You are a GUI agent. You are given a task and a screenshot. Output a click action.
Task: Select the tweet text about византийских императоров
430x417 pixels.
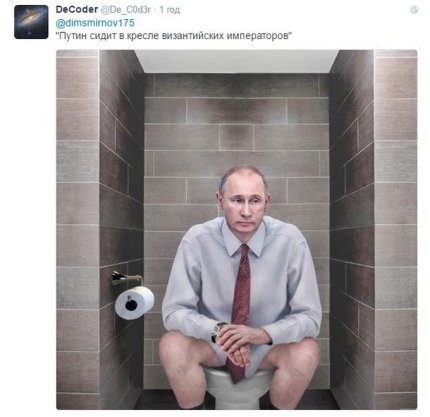point(174,36)
